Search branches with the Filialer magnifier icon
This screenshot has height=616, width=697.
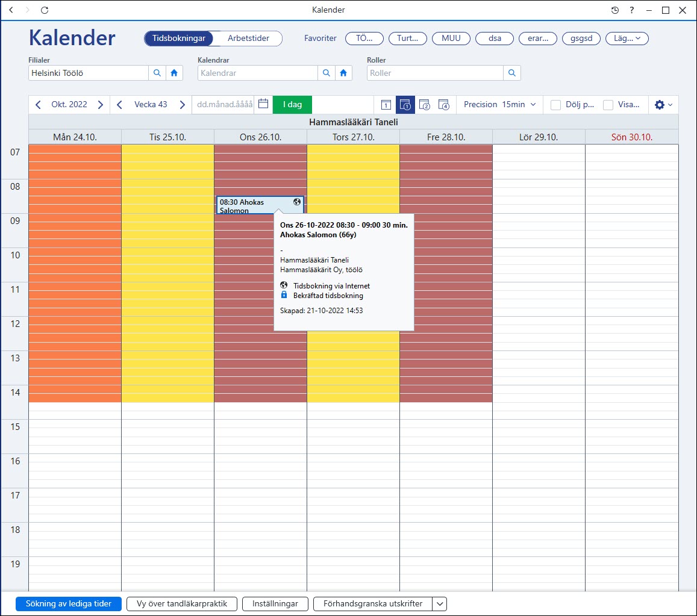(157, 73)
